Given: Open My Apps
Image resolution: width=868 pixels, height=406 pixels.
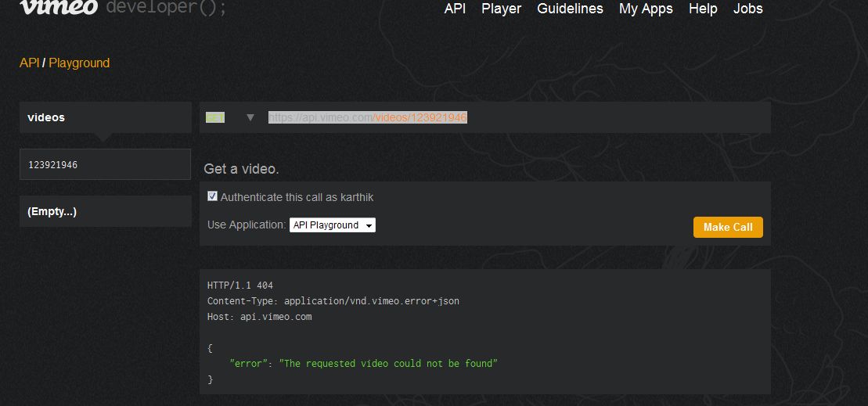Looking at the screenshot, I should coord(646,9).
